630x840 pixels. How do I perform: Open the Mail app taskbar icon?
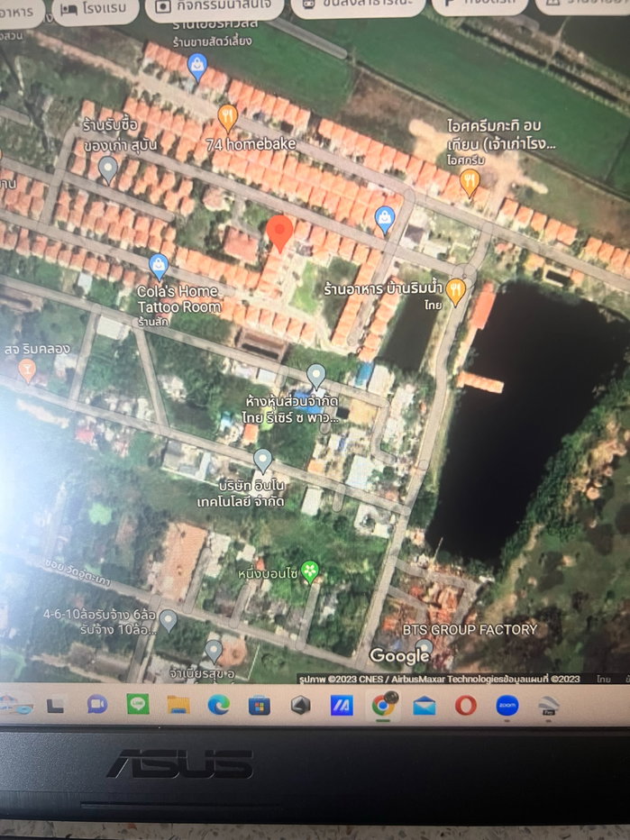click(x=425, y=706)
